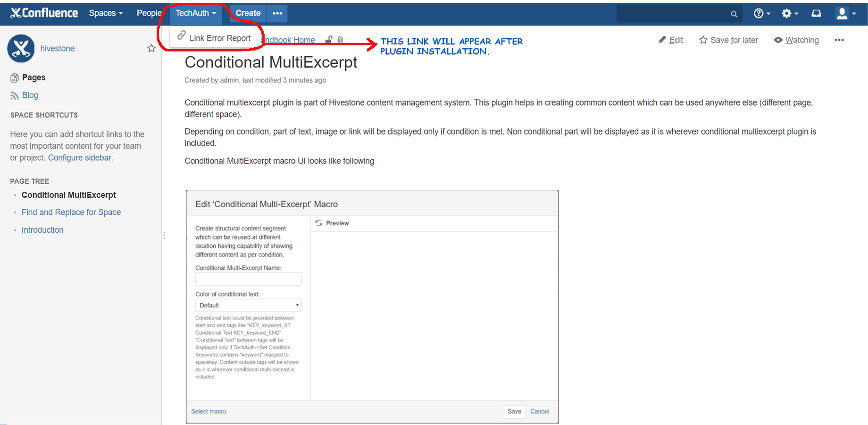Click the macro dialog screenshot image
Image resolution: width=868 pixels, height=425 pixels.
point(372,307)
